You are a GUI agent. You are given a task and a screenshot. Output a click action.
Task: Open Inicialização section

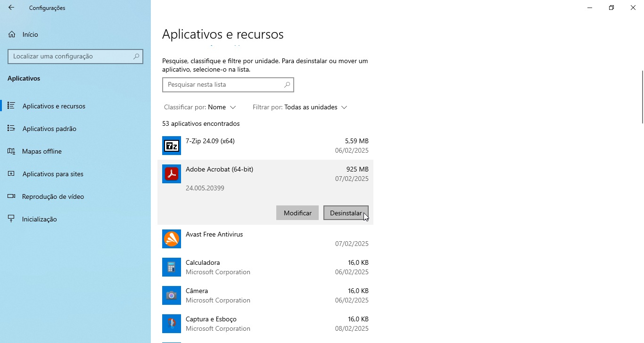click(x=75, y=219)
